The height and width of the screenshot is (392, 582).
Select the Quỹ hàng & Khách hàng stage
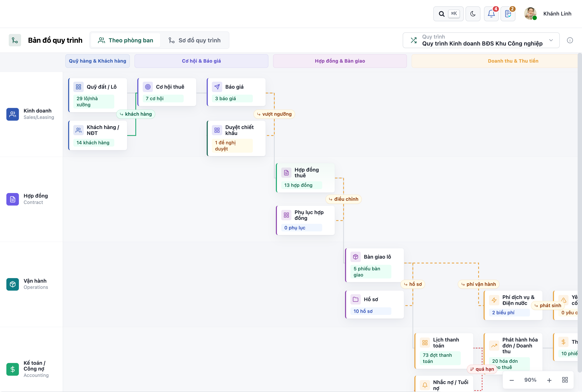[98, 61]
